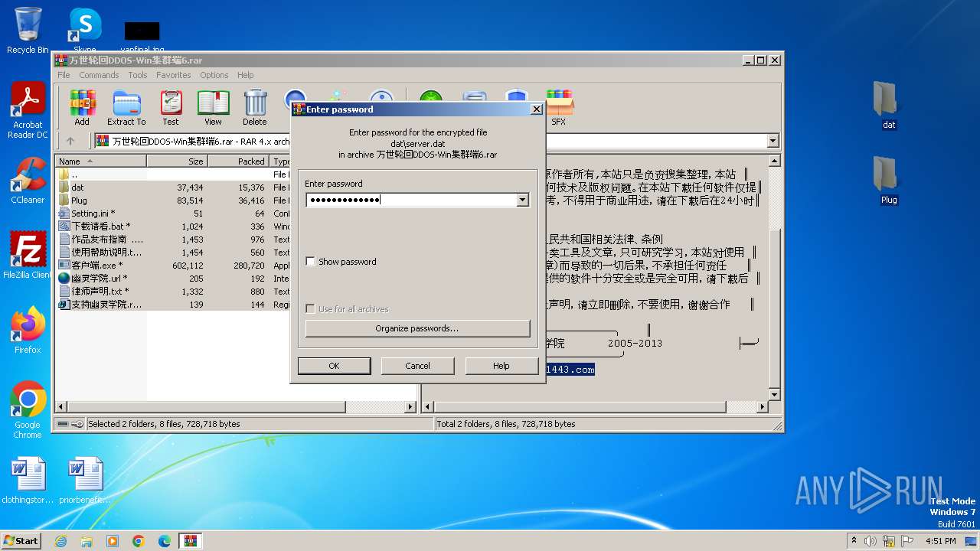Open Internet Explorer from the taskbar
The width and height of the screenshot is (980, 551).
point(60,541)
